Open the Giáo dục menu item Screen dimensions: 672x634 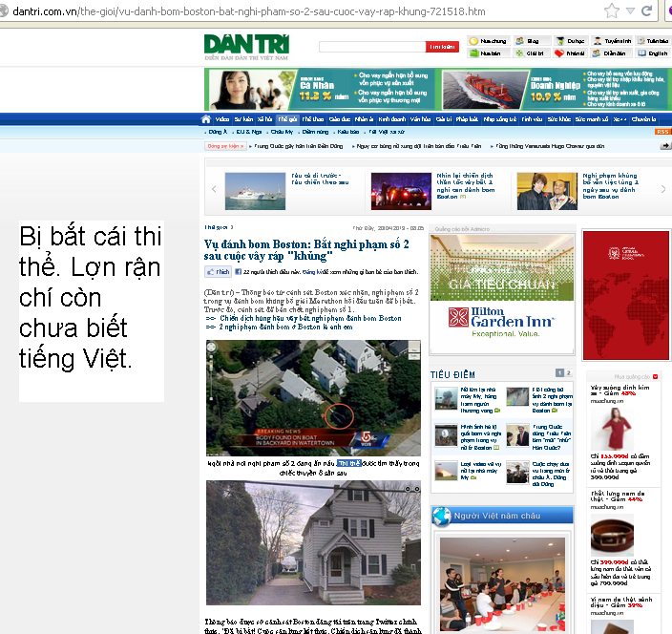click(x=340, y=119)
